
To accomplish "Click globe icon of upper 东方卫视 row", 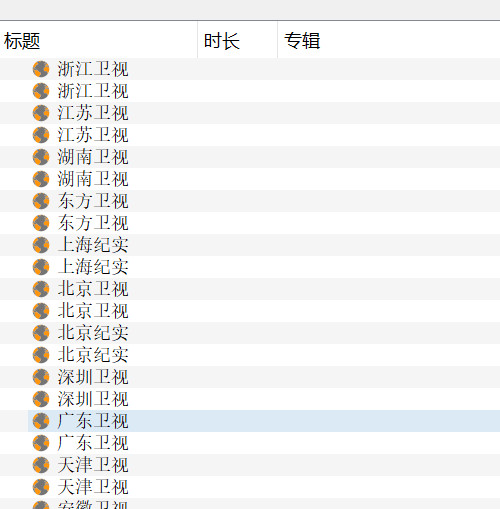I will [x=41, y=201].
